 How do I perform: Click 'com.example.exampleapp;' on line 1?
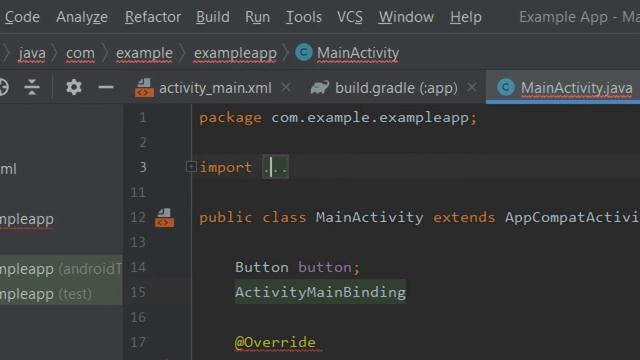coord(374,118)
